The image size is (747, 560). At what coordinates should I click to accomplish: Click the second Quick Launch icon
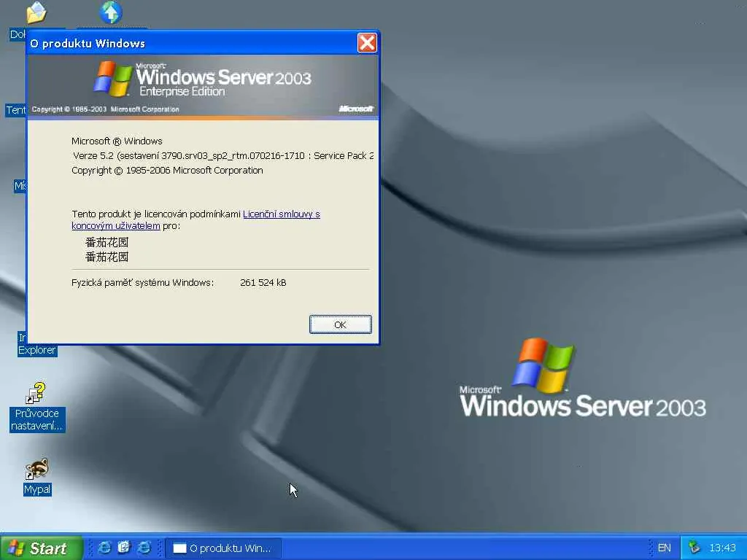[x=124, y=548]
